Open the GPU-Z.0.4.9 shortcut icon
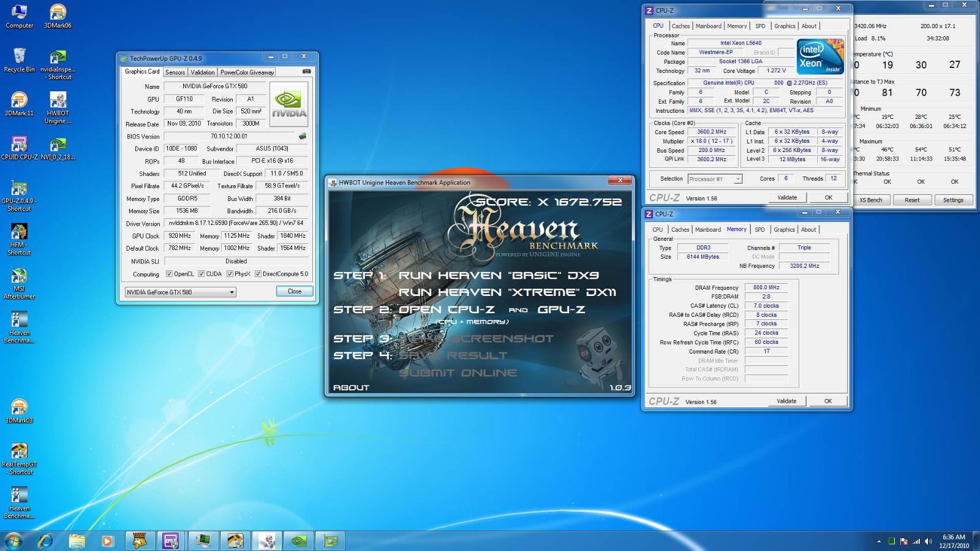The image size is (980, 551). [19, 196]
